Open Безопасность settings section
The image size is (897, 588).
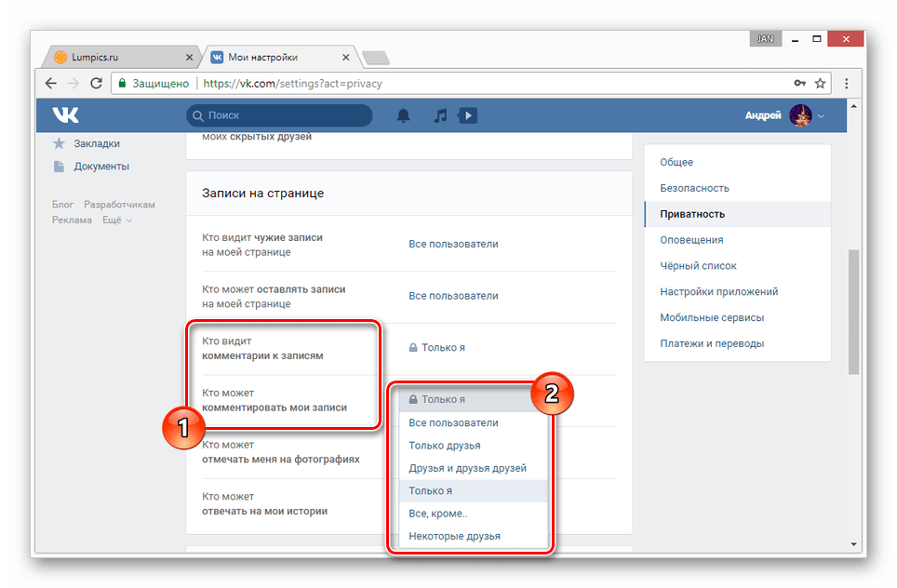point(737,188)
